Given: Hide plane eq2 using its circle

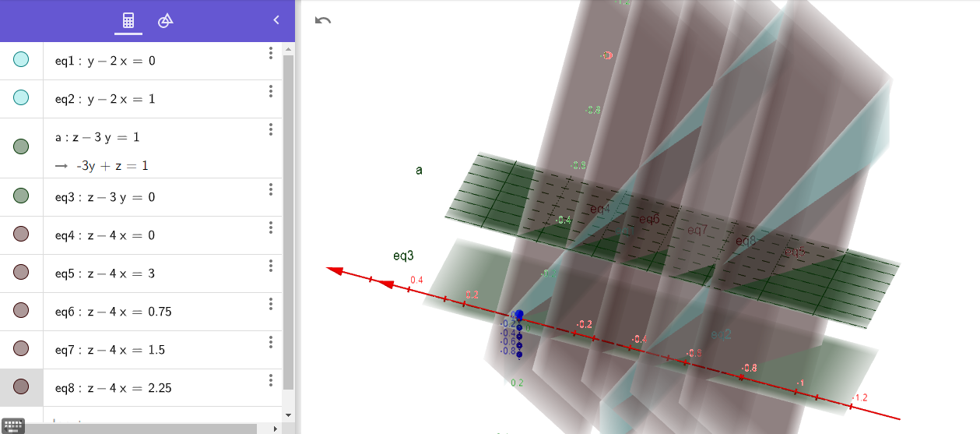Looking at the screenshot, I should (x=21, y=98).
